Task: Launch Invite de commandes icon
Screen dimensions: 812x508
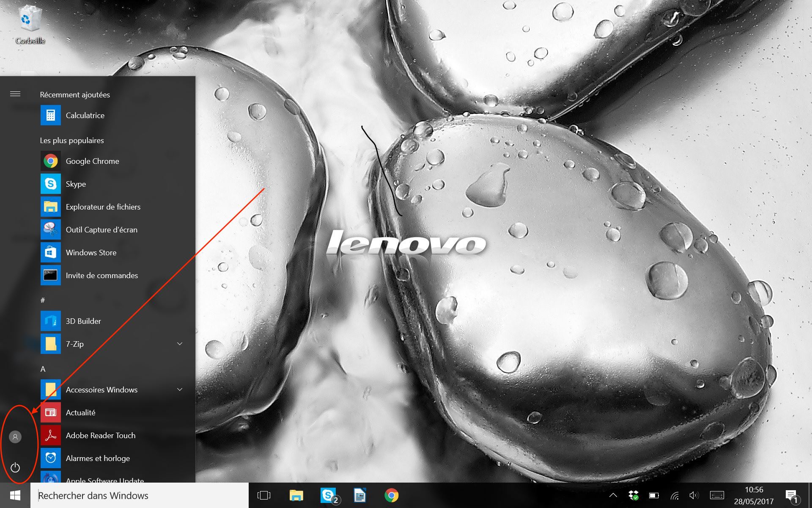Action: pyautogui.click(x=51, y=275)
